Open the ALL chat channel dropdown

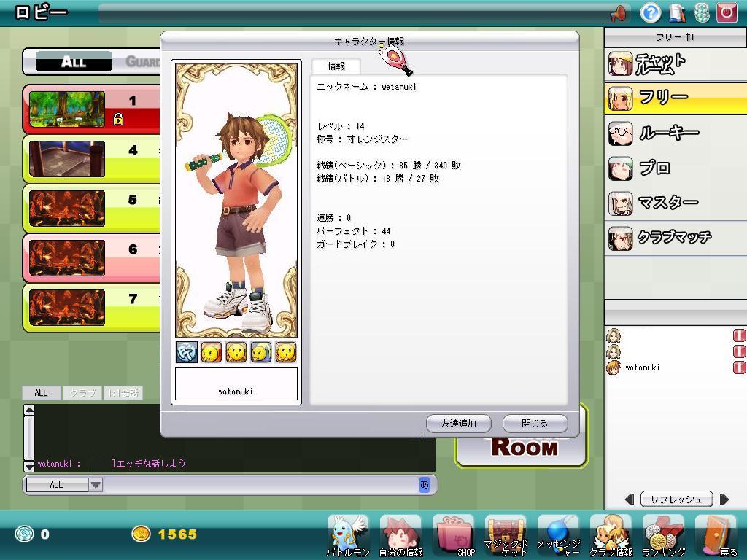click(96, 485)
